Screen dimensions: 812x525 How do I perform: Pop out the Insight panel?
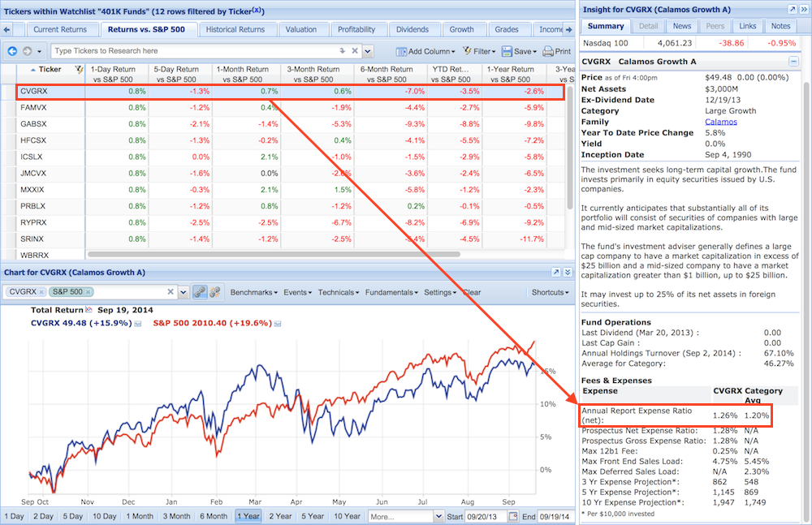(x=793, y=9)
